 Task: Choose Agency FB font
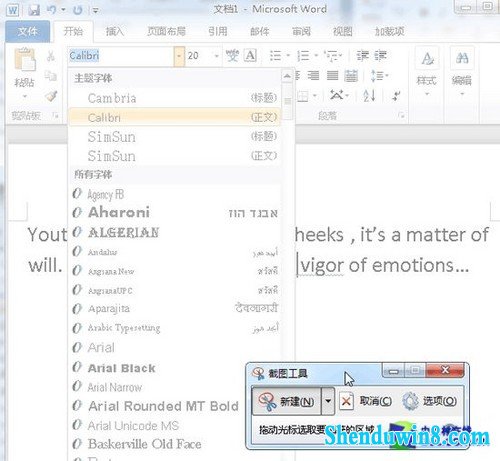click(x=175, y=194)
